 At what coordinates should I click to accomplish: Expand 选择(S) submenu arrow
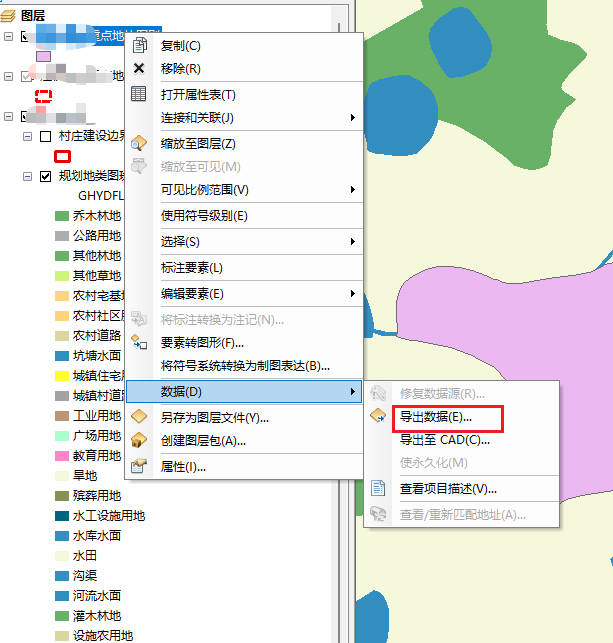[353, 242]
